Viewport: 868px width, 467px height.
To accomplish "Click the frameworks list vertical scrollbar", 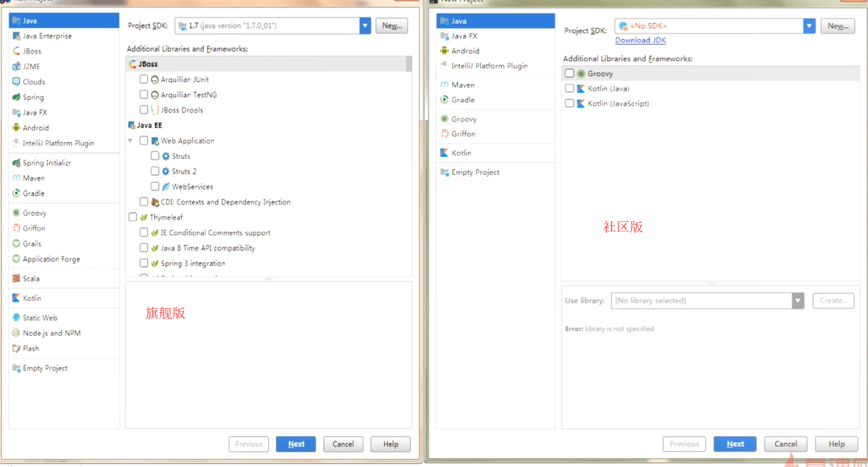I will (x=408, y=64).
